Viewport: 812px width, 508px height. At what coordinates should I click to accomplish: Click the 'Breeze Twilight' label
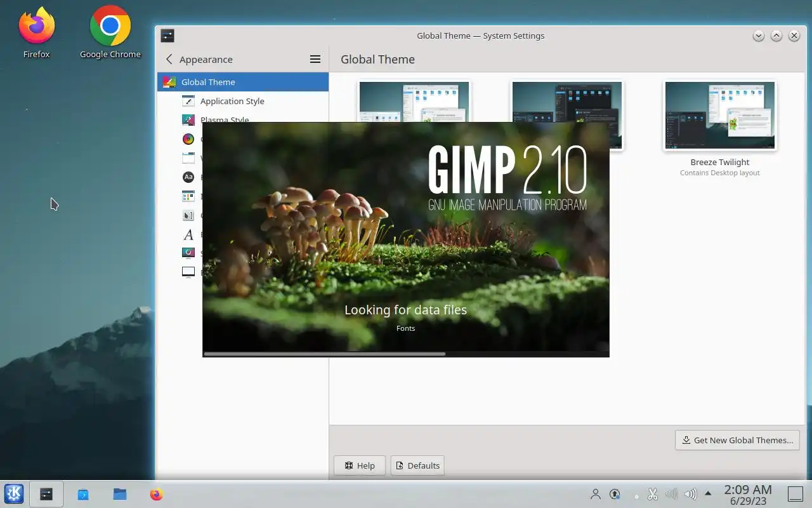[x=720, y=162]
